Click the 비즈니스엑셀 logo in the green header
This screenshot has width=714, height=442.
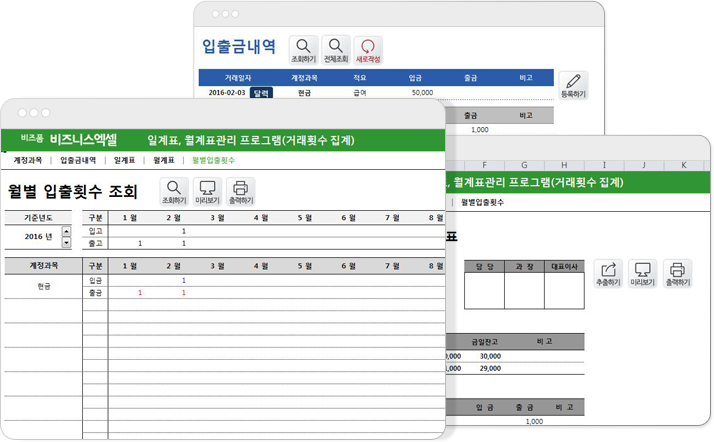(83, 139)
